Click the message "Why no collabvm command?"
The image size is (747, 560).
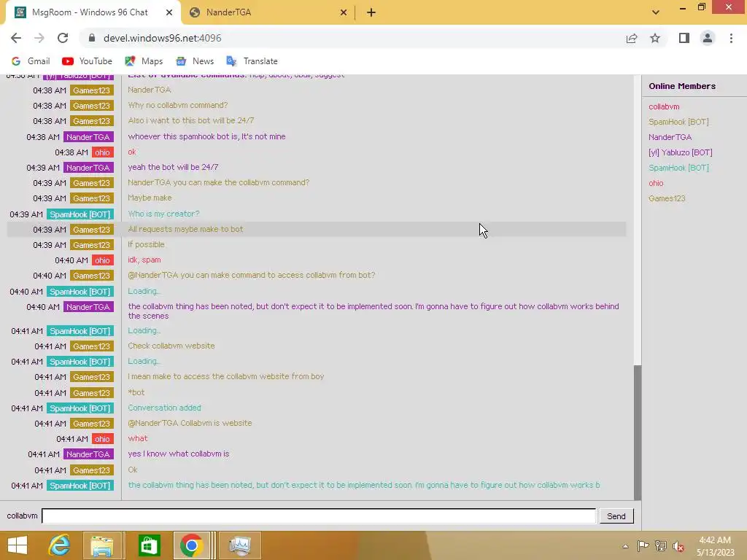[x=178, y=105]
